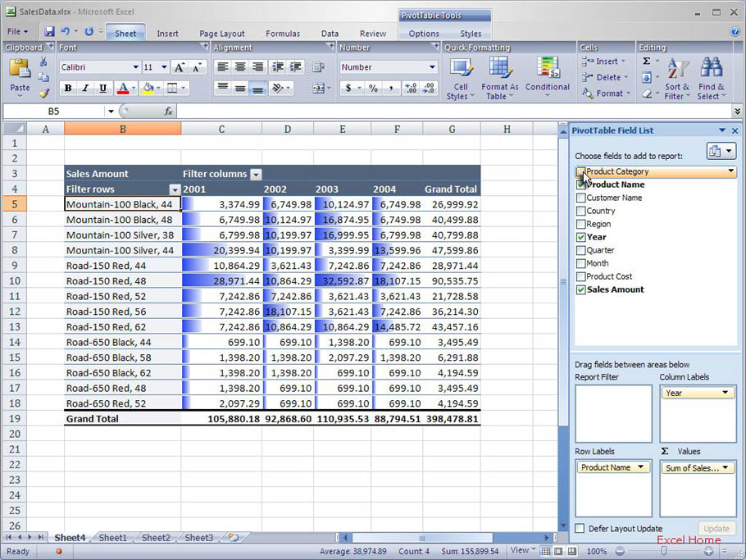Enable Defer Layout Update checkbox
The height and width of the screenshot is (560, 746).
point(580,529)
